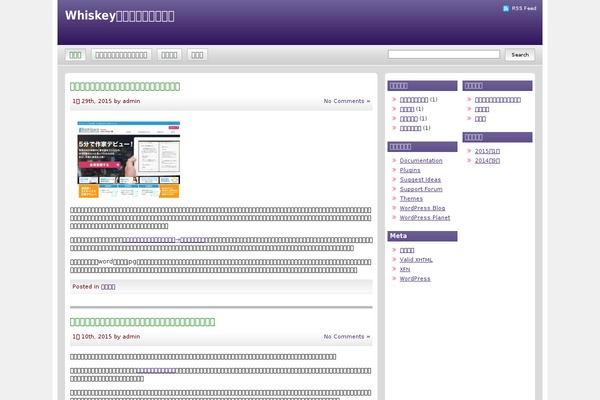Viewport: 600px width, 400px height.
Task: Open the 2015 monthly archive link
Action: (x=487, y=151)
